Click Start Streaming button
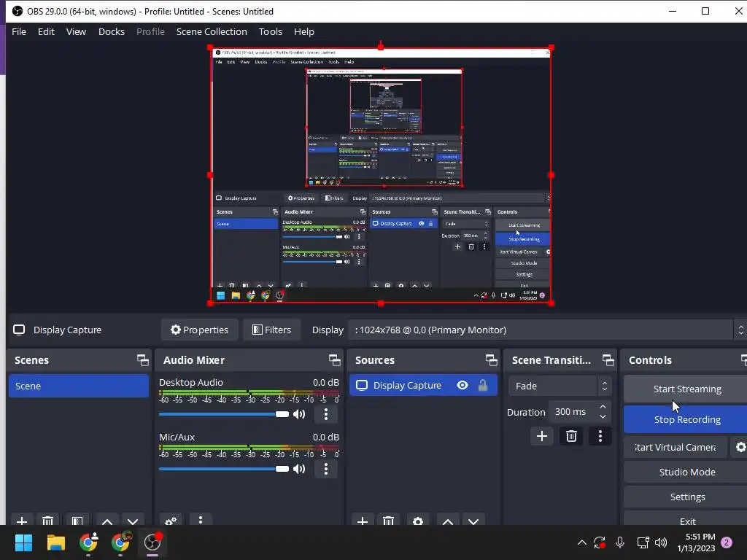 point(686,389)
